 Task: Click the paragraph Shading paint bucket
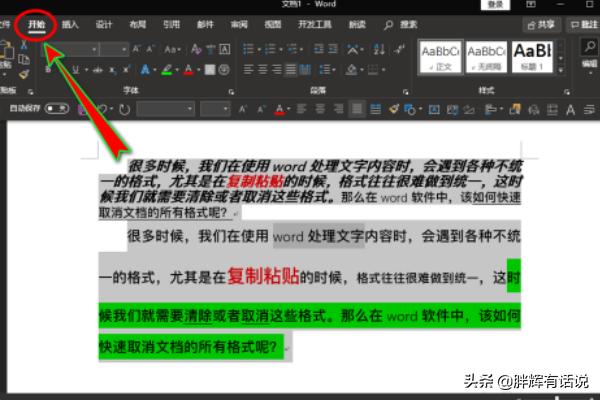pyautogui.click(x=351, y=70)
